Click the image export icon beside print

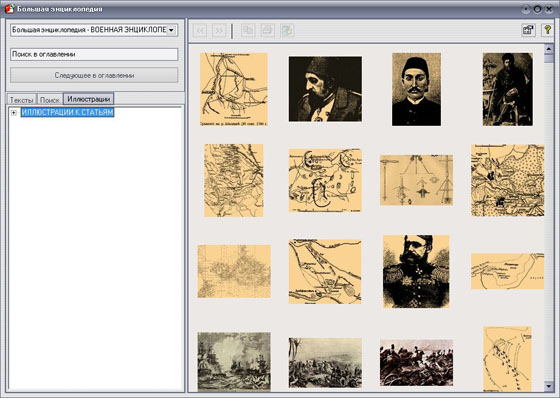[287, 30]
